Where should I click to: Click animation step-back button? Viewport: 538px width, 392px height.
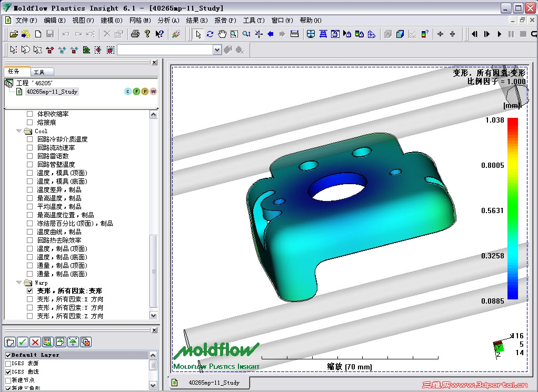(474, 34)
